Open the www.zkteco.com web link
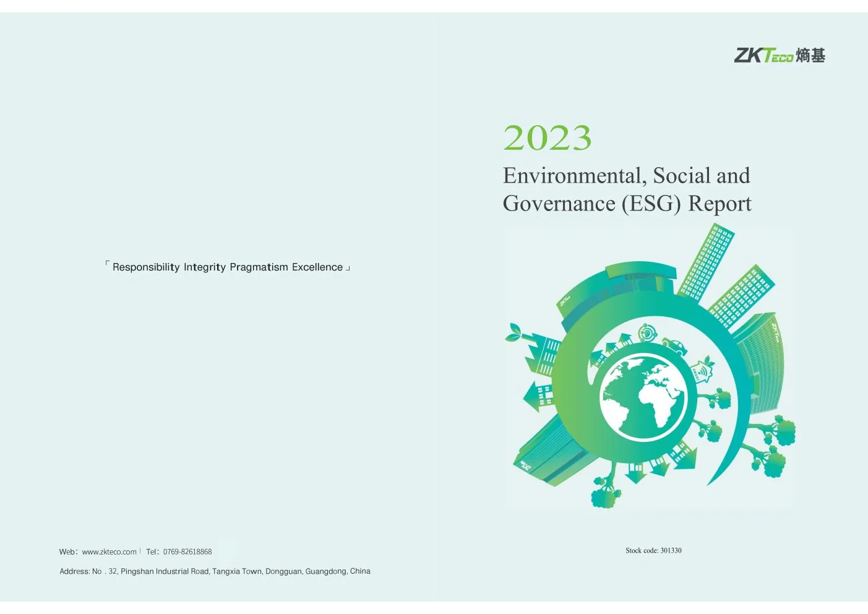Viewport: 868px width, 614px height. coord(109,551)
